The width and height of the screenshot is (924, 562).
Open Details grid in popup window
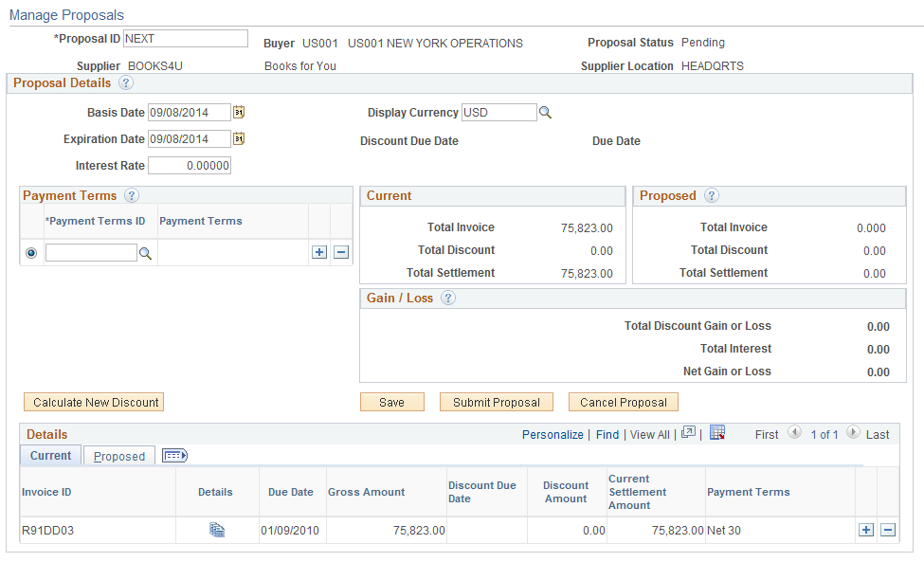[x=690, y=433]
